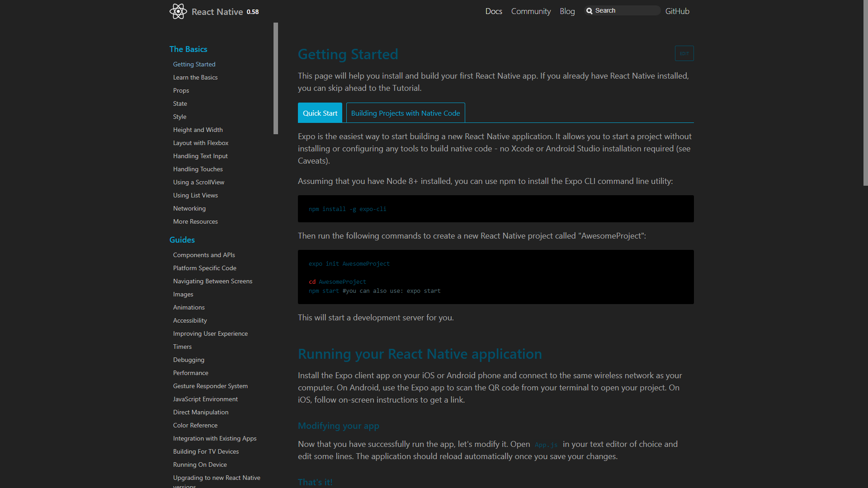Screen dimensions: 868x488
Task: Click the App.js inline code
Action: click(x=546, y=445)
